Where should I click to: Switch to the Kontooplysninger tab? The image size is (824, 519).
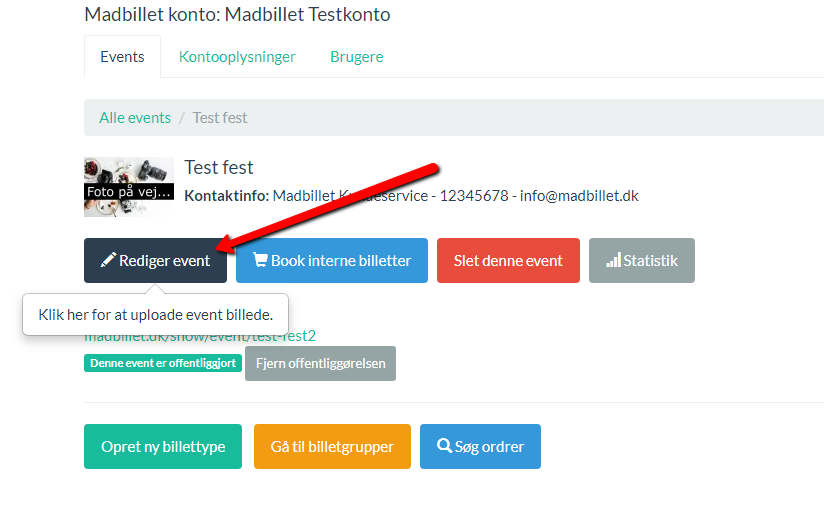point(237,57)
